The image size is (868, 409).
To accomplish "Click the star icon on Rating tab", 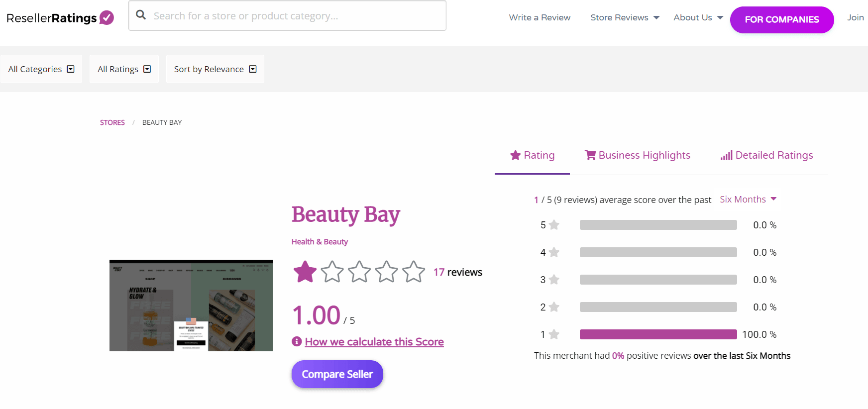I will click(x=515, y=155).
